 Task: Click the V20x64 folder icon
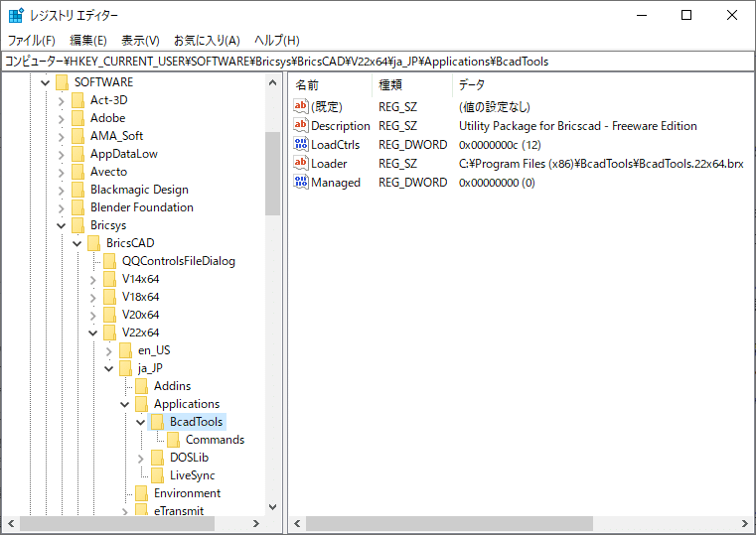(109, 315)
